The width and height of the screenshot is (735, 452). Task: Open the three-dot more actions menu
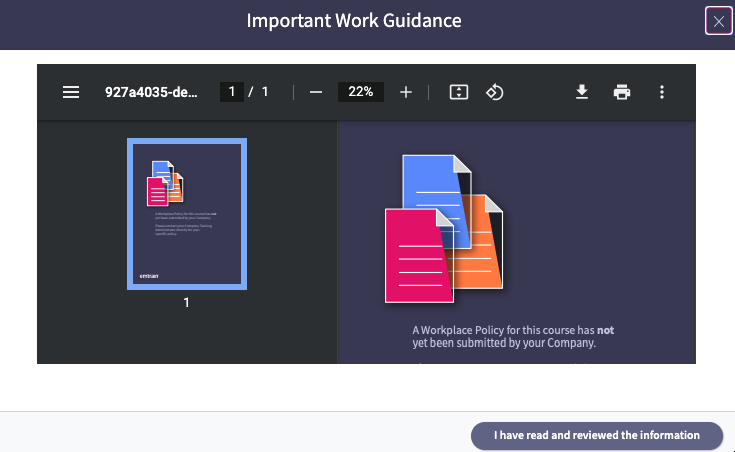pyautogui.click(x=662, y=92)
